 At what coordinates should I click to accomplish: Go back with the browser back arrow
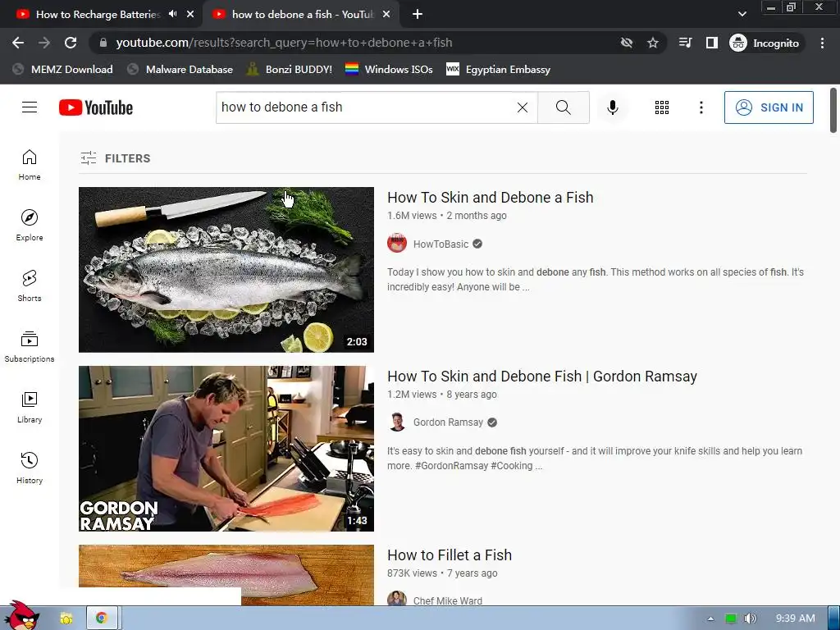tap(18, 43)
